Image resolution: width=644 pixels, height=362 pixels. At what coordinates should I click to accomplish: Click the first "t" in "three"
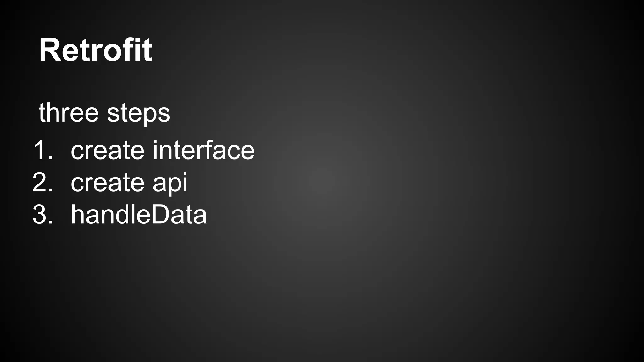click(42, 112)
